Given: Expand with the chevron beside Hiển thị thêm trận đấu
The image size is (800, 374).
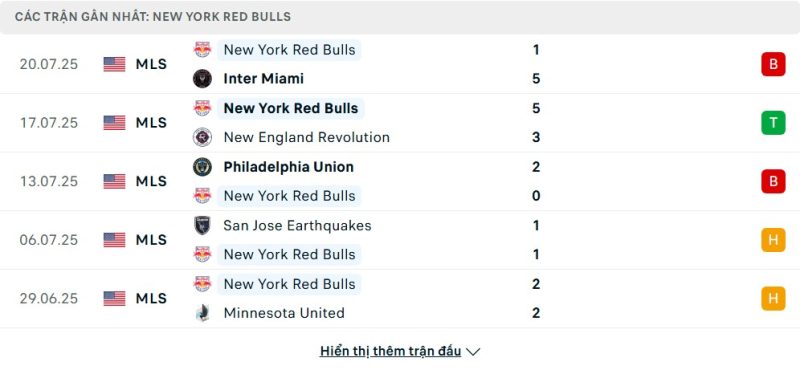Looking at the screenshot, I should pyautogui.click(x=473, y=352).
